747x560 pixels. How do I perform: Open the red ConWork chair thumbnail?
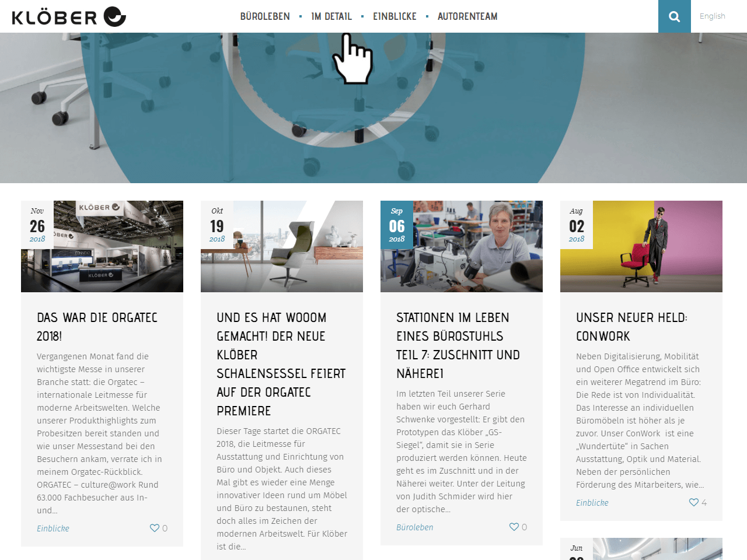[x=641, y=247]
